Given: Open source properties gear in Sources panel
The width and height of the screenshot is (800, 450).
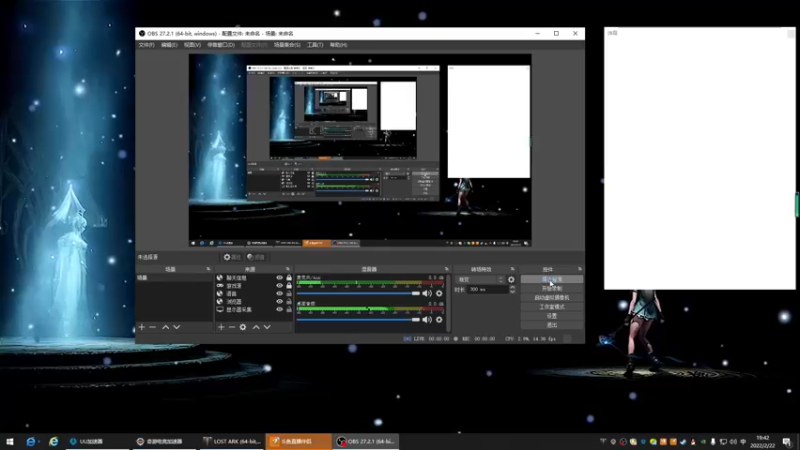Looking at the screenshot, I should pos(243,327).
